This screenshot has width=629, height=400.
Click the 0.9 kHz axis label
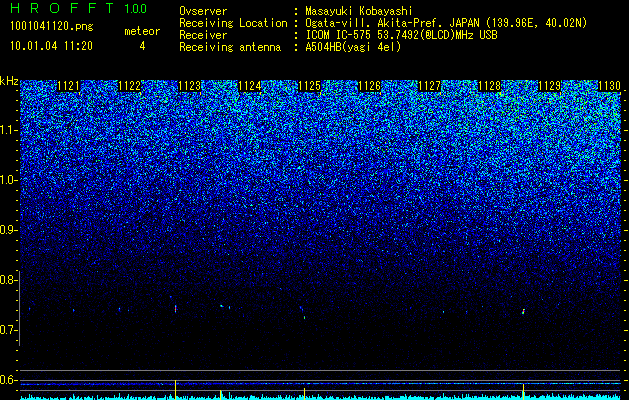click(x=9, y=230)
